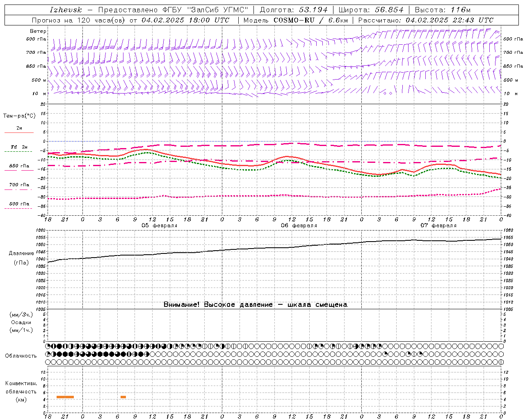Select the Td 2м dew point legend entry
The width and height of the screenshot is (525, 420).
click(x=19, y=147)
